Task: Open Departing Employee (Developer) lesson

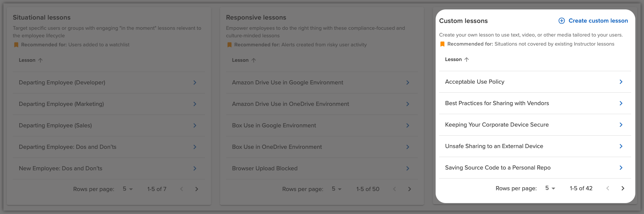Action: (62, 83)
